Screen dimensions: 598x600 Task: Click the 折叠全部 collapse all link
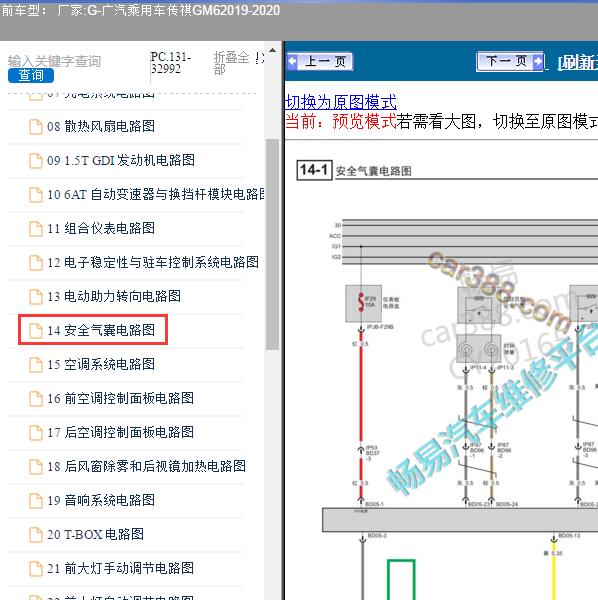tap(232, 63)
